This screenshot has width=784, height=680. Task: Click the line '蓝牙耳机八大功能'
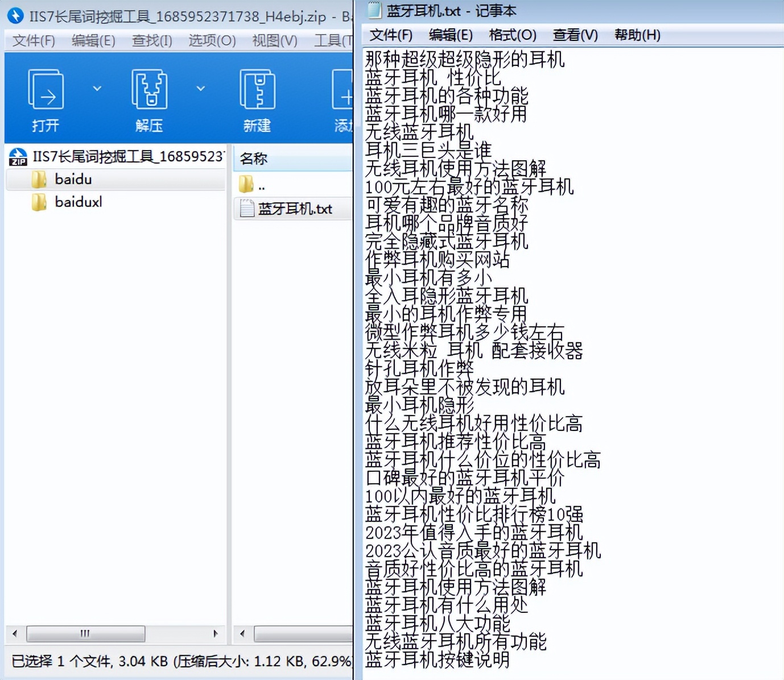438,623
